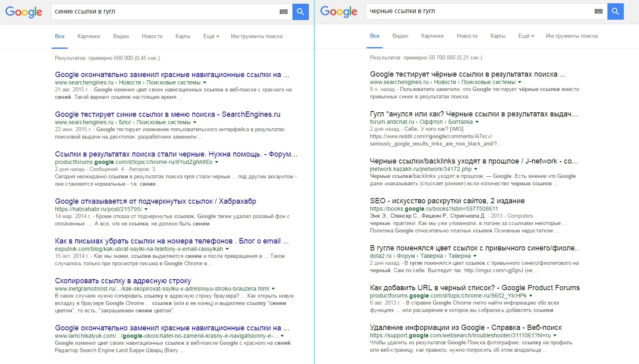Expand the arrow after habrahabr.ru/post/215795/

pos(146,209)
